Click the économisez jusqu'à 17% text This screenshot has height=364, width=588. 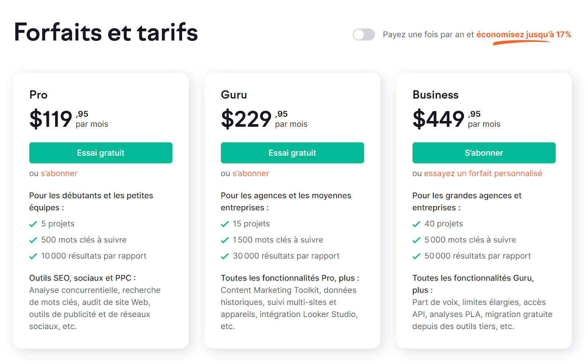click(x=524, y=35)
